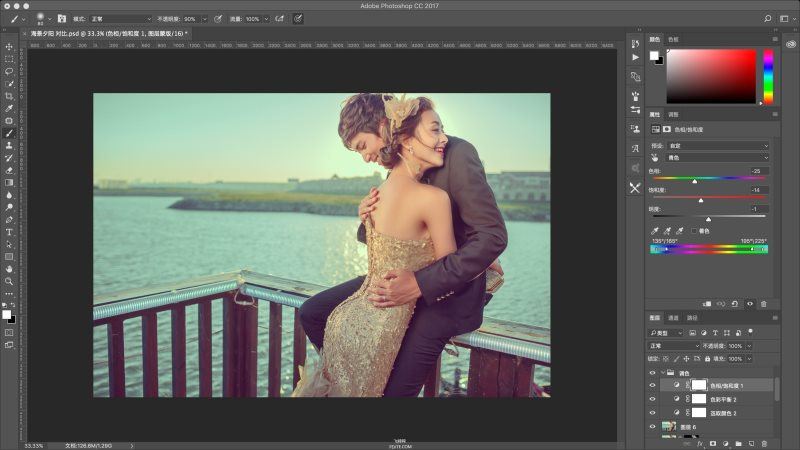The width and height of the screenshot is (800, 450).
Task: Lock all layer attributes padlock icon
Action: [707, 359]
